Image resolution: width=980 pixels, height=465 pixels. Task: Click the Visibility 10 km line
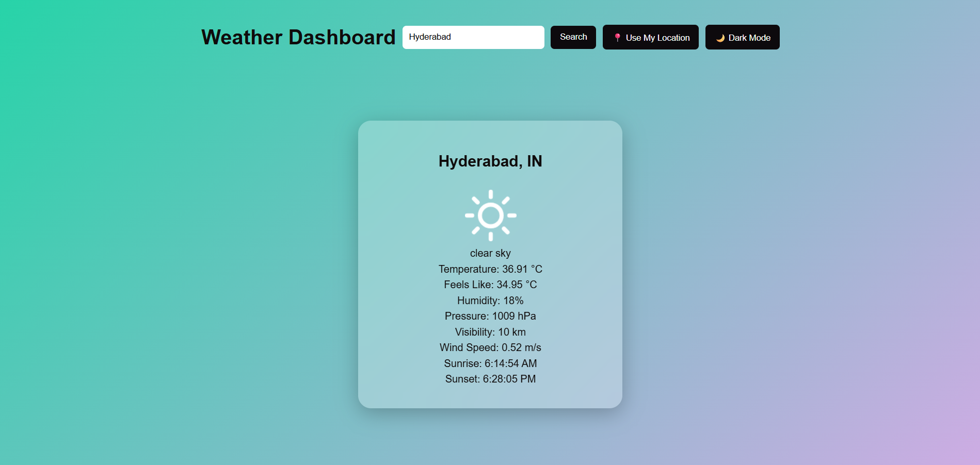click(x=490, y=332)
